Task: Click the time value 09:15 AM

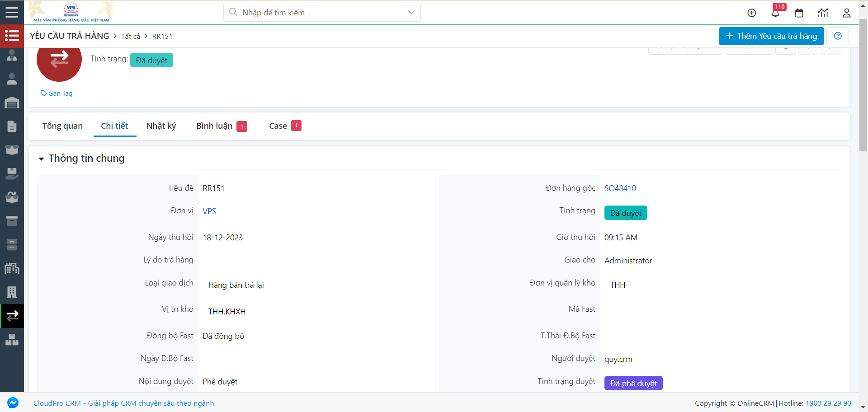Action: coord(621,238)
